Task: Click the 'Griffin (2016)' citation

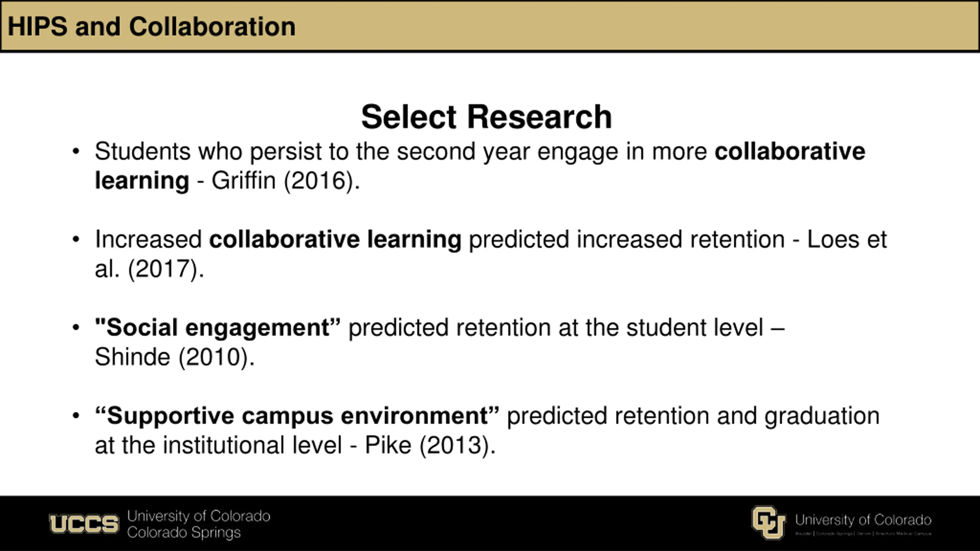Action: coord(286,181)
